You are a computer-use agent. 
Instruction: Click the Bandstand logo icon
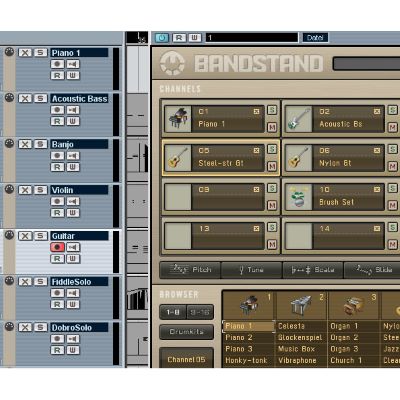[x=172, y=63]
